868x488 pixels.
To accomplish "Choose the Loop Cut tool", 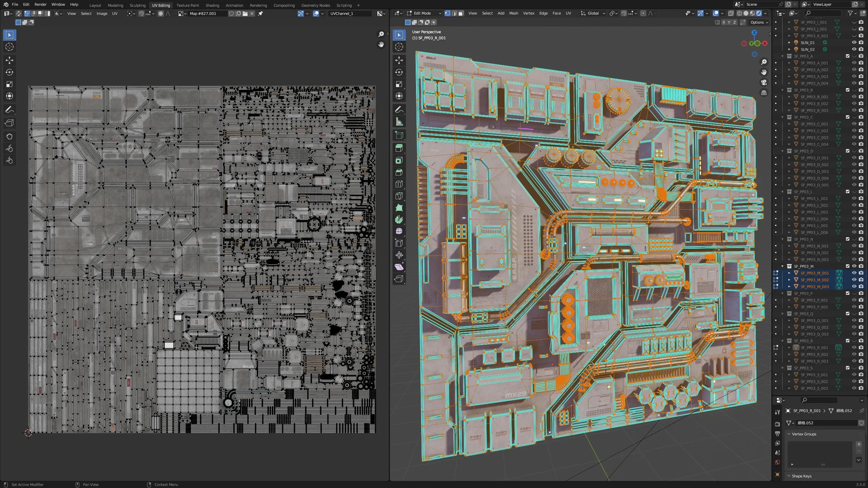I will tap(399, 184).
